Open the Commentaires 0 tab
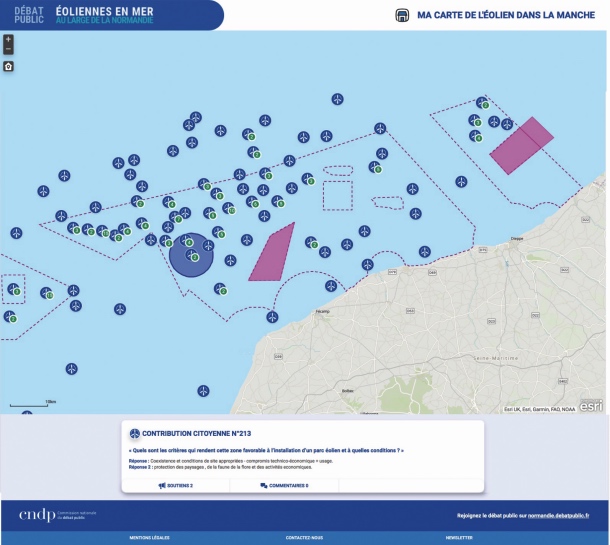This screenshot has width=610, height=545. coord(285,485)
